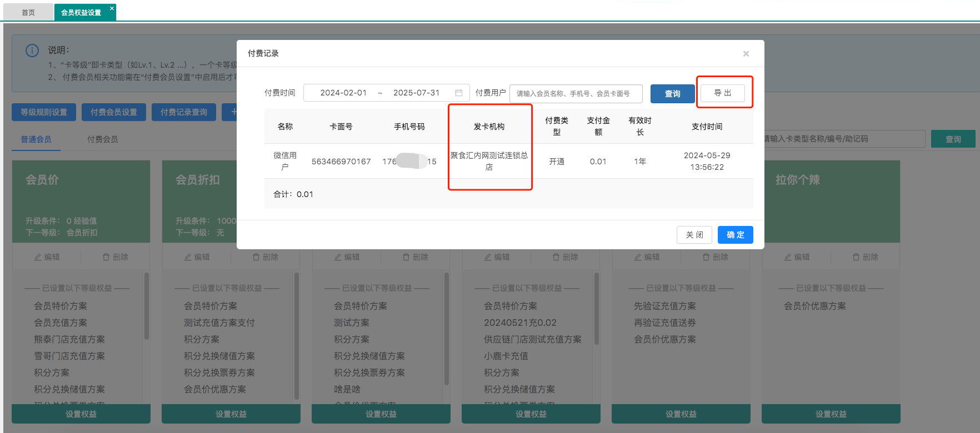Open the start date 2024-02-01 picker
The image size is (980, 433).
[343, 93]
